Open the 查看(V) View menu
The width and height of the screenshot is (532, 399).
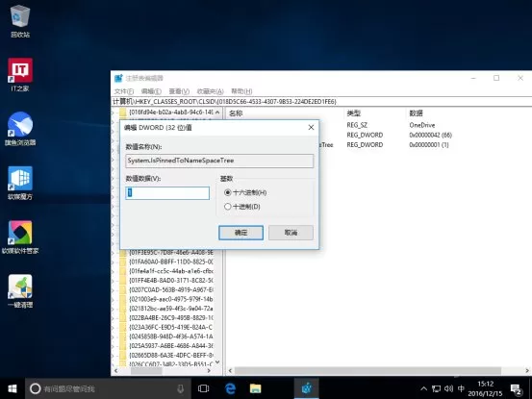point(179,91)
